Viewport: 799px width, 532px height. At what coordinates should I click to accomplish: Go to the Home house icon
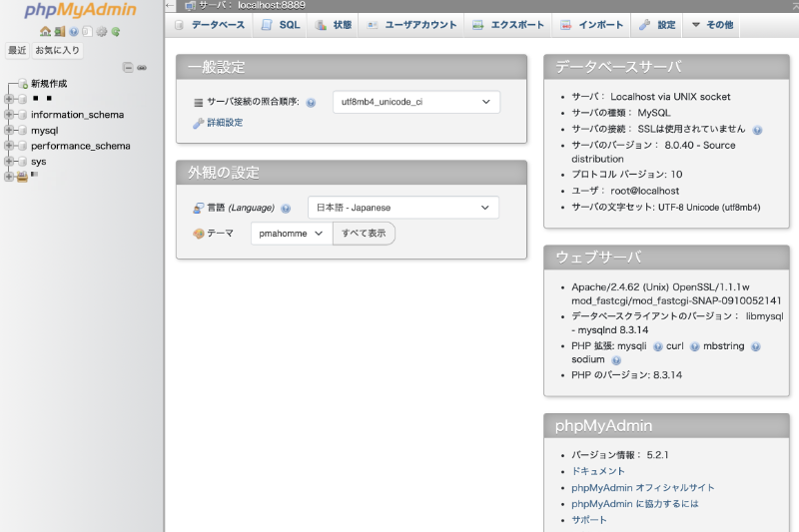point(45,32)
